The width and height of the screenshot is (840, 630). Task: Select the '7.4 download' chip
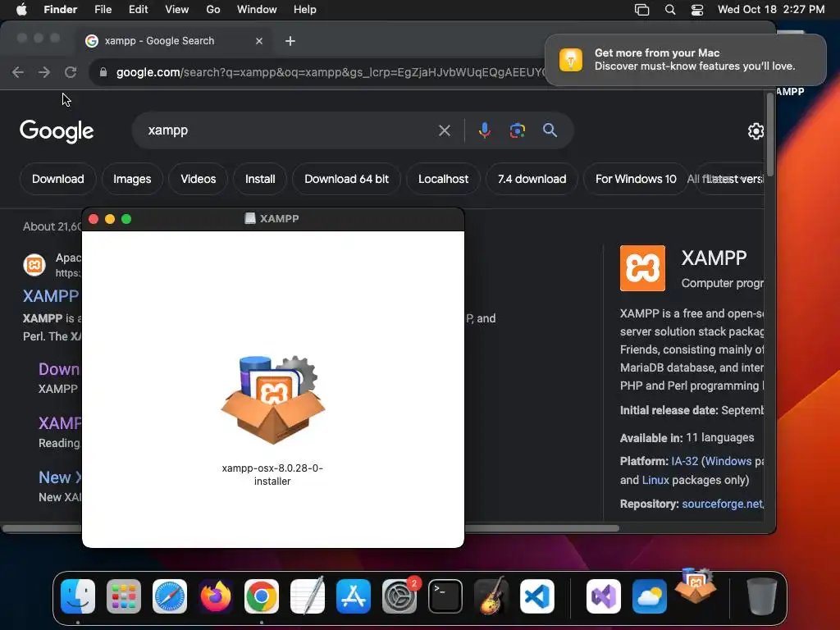[532, 179]
